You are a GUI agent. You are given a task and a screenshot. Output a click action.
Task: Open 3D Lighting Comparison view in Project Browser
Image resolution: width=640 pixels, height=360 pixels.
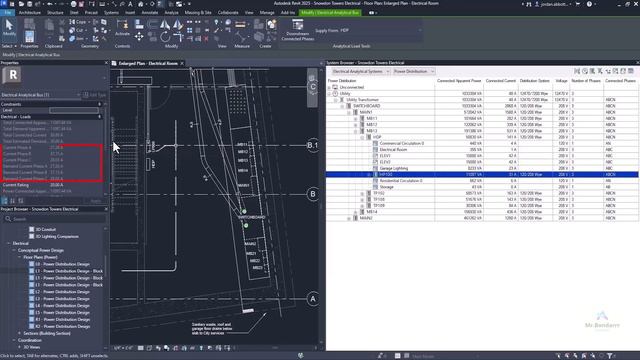tap(57, 236)
